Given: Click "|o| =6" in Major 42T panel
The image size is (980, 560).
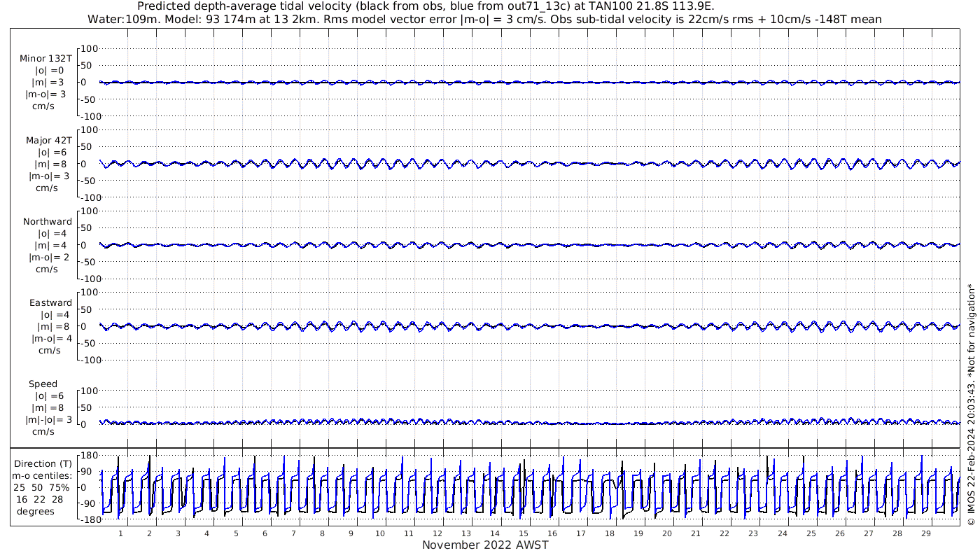Looking at the screenshot, I should tap(52, 153).
